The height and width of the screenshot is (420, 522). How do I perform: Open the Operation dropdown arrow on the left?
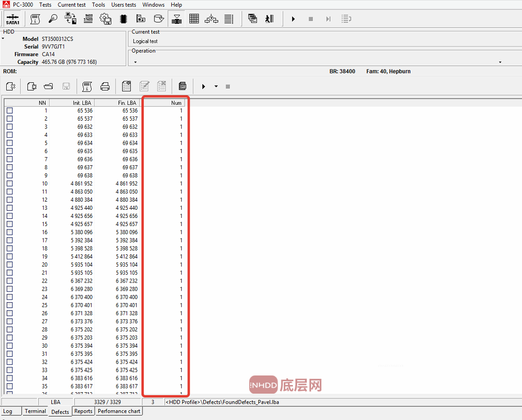click(135, 62)
